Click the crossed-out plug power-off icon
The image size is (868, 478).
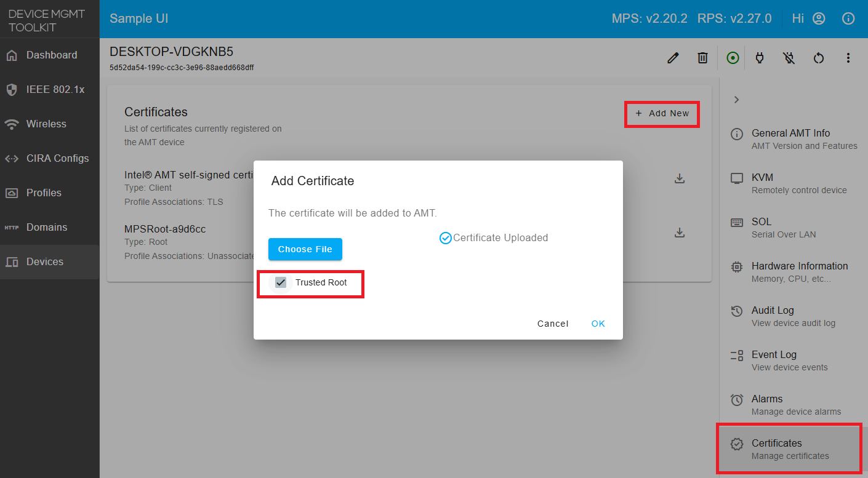(789, 58)
